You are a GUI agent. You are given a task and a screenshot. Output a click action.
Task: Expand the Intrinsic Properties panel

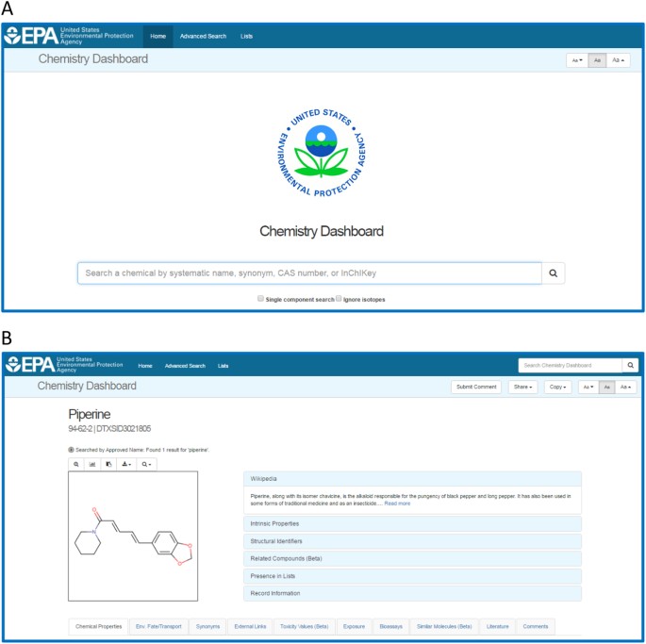point(412,523)
